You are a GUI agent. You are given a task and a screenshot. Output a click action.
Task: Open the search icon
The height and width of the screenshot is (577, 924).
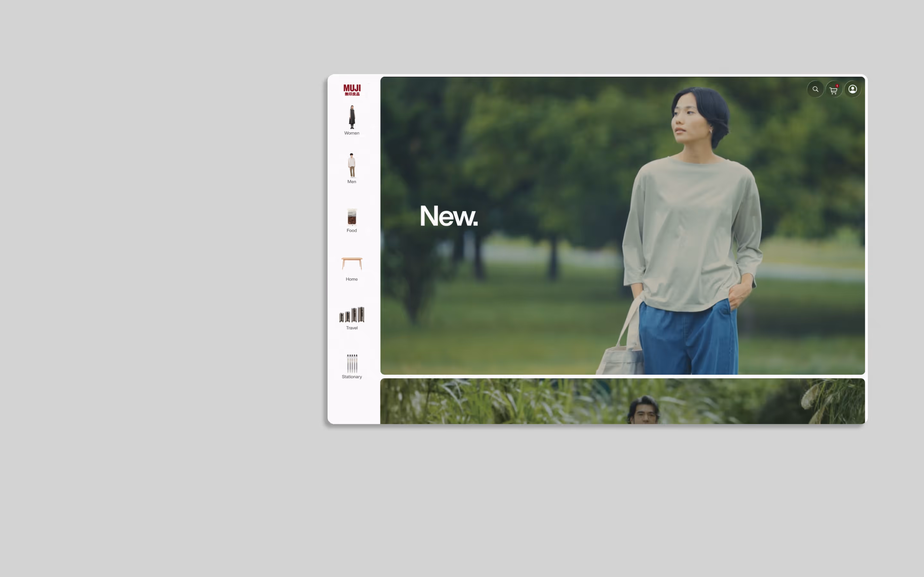pyautogui.click(x=815, y=89)
